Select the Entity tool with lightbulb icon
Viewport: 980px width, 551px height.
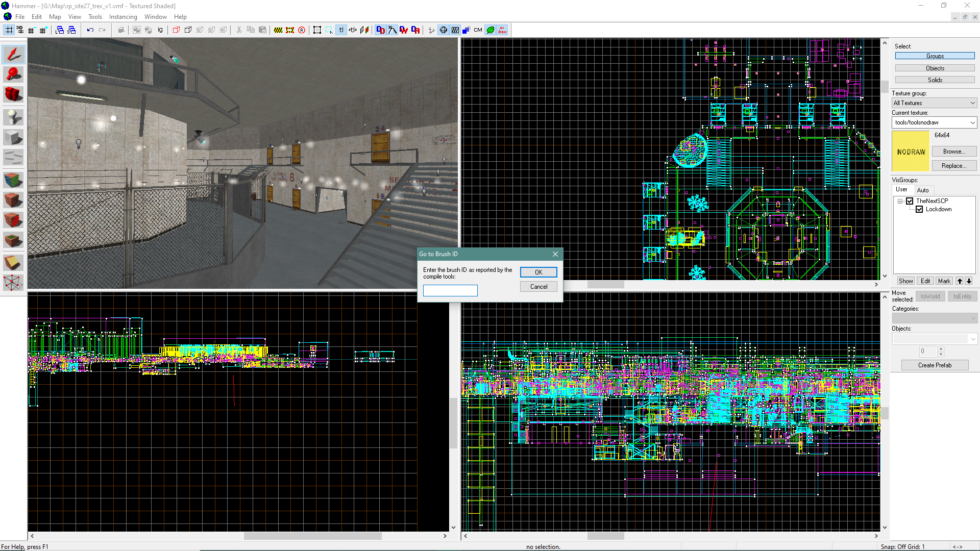point(13,117)
